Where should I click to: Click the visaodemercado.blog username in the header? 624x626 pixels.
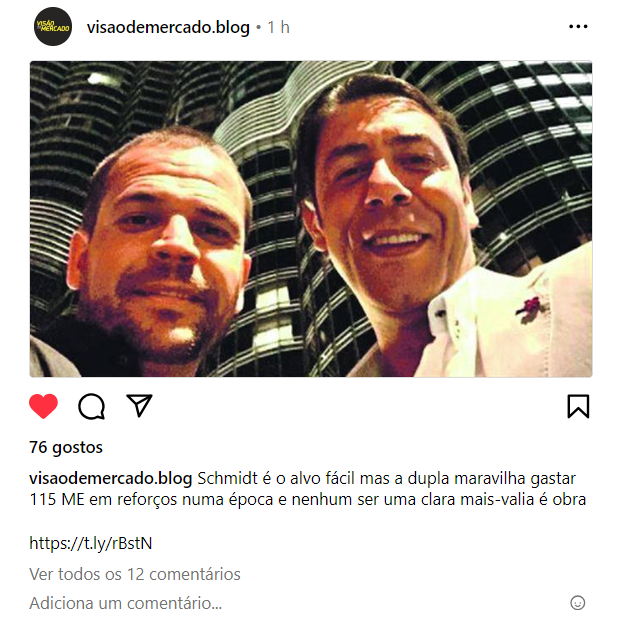coord(168,28)
